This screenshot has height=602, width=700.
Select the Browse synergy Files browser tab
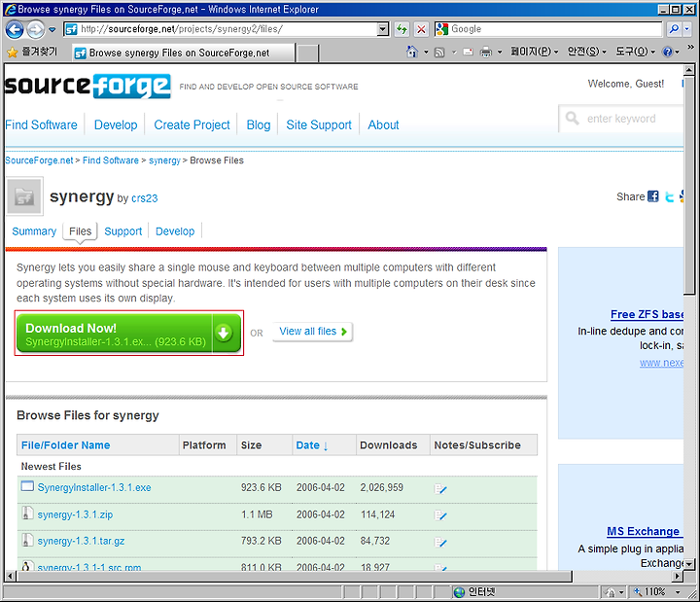(x=184, y=53)
